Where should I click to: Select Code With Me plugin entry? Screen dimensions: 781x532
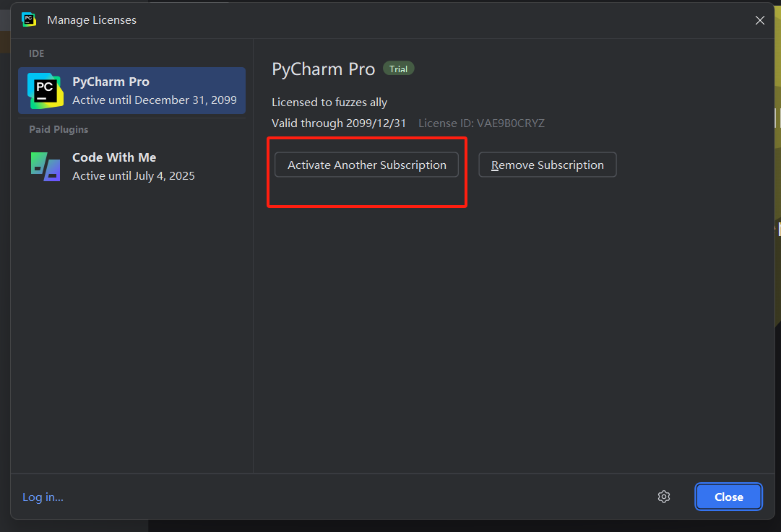(x=131, y=167)
